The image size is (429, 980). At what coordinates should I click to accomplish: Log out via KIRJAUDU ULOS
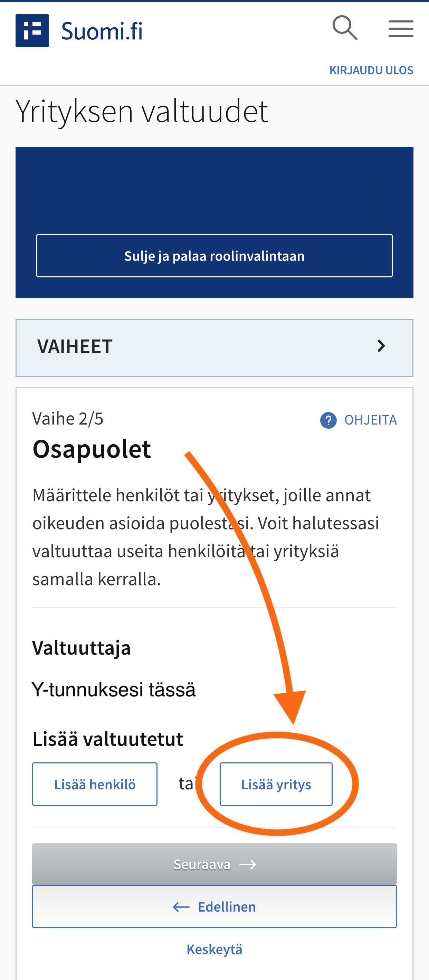(x=371, y=70)
